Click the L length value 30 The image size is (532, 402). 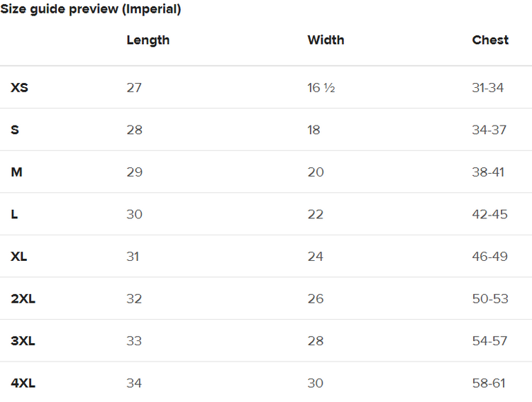134,214
